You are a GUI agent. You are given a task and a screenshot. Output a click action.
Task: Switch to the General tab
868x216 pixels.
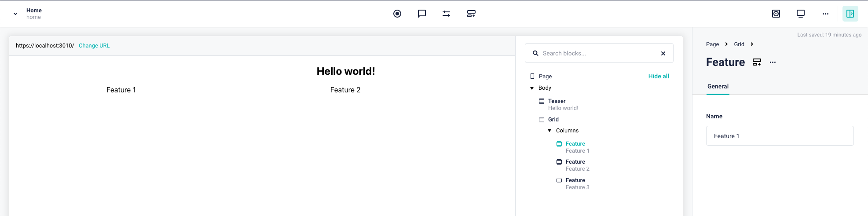[718, 86]
